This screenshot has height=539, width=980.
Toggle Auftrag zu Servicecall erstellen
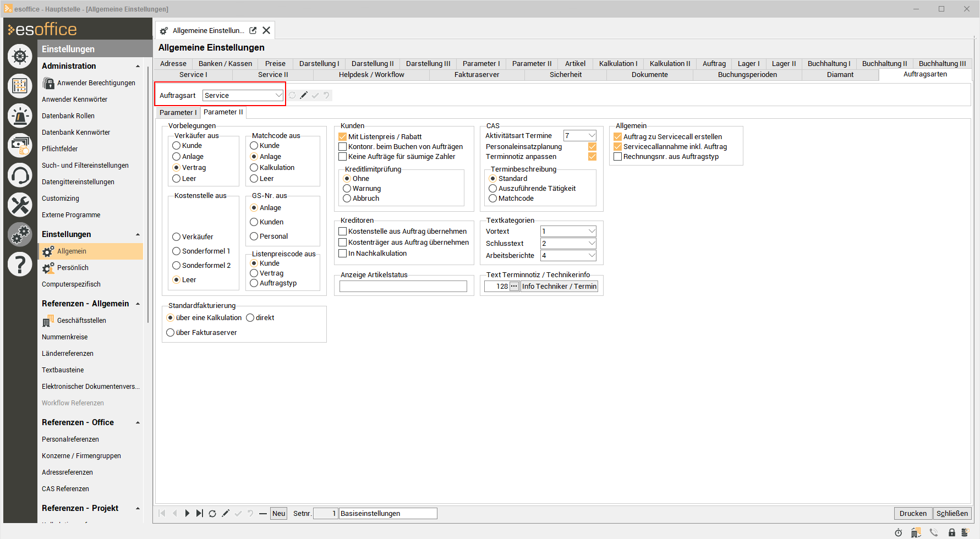click(617, 137)
